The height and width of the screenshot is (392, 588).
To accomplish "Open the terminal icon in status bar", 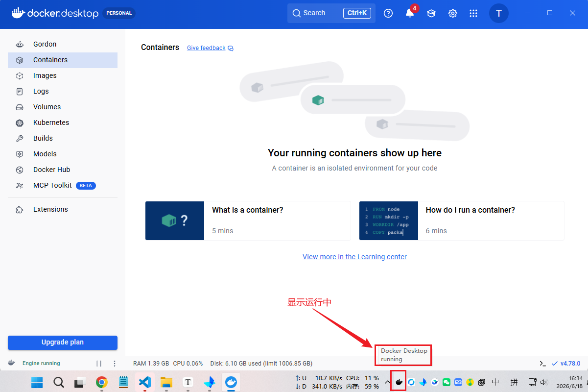I will pos(542,364).
